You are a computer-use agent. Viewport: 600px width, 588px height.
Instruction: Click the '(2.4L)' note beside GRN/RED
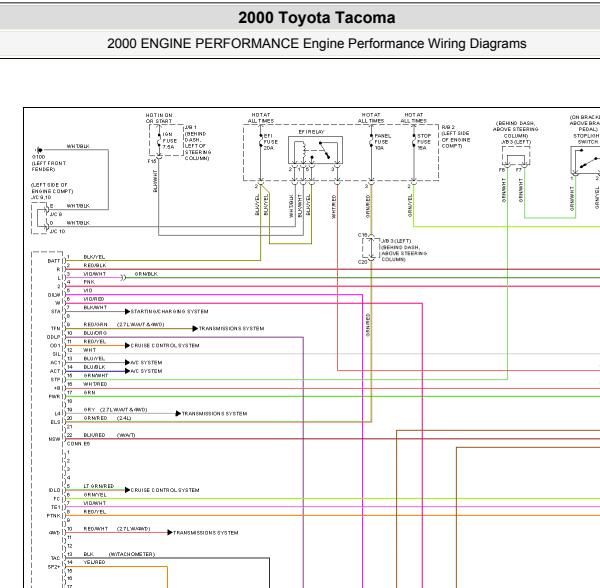124,418
